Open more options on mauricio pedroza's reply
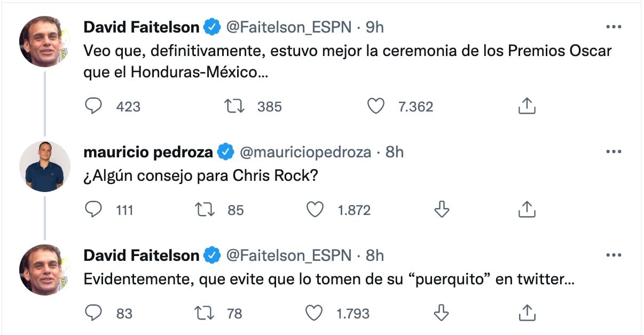Screen dimensions: 644x335 coord(614,151)
